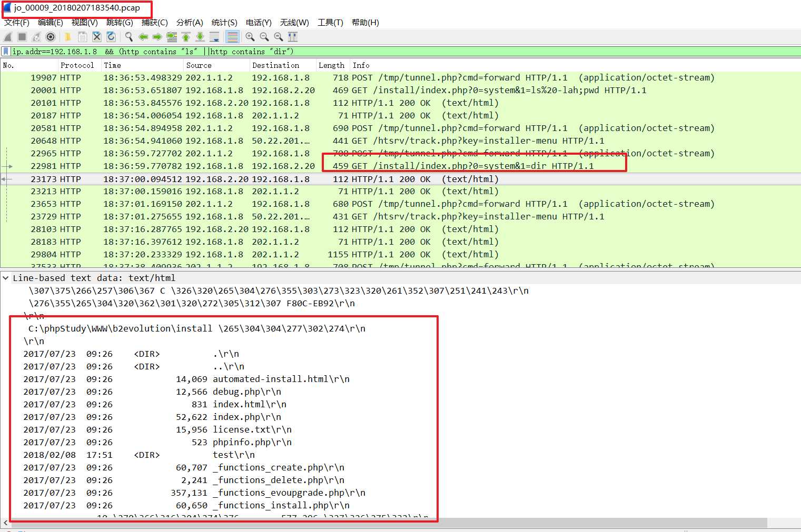This screenshot has width=801, height=532.
Task: Sort by the Time column header
Action: point(142,65)
